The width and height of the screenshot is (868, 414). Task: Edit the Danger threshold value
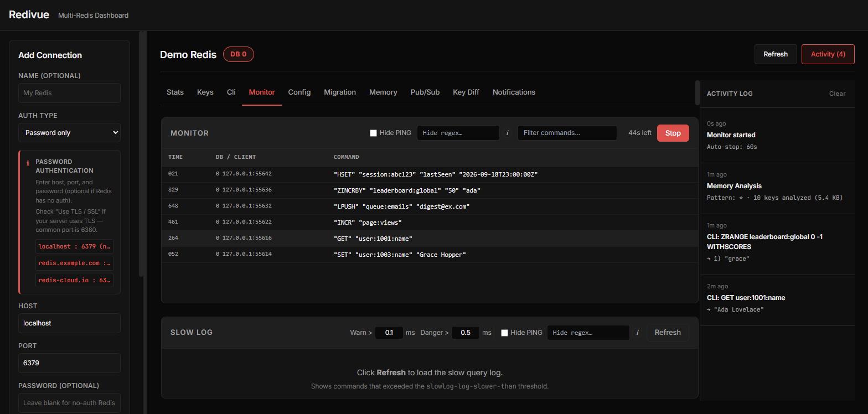click(466, 333)
